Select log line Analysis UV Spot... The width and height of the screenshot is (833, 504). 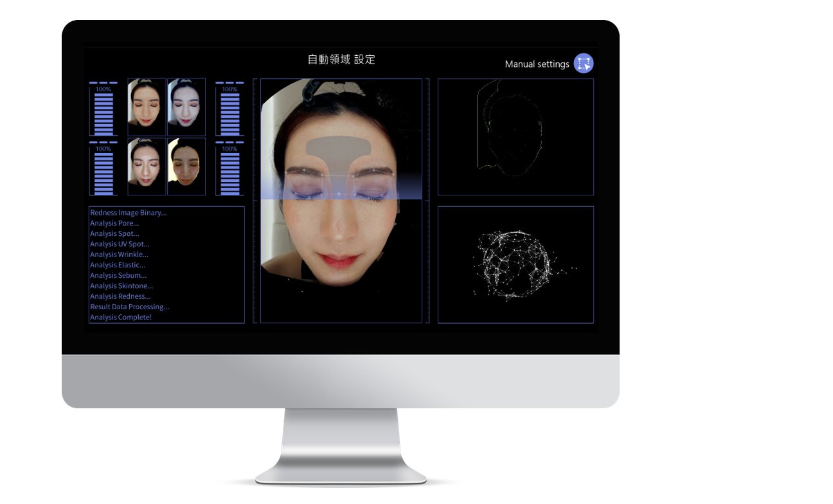coord(120,244)
